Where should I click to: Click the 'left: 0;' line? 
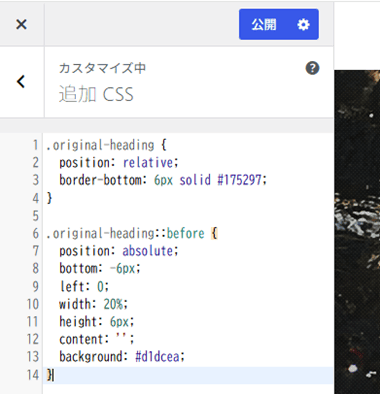tap(84, 286)
